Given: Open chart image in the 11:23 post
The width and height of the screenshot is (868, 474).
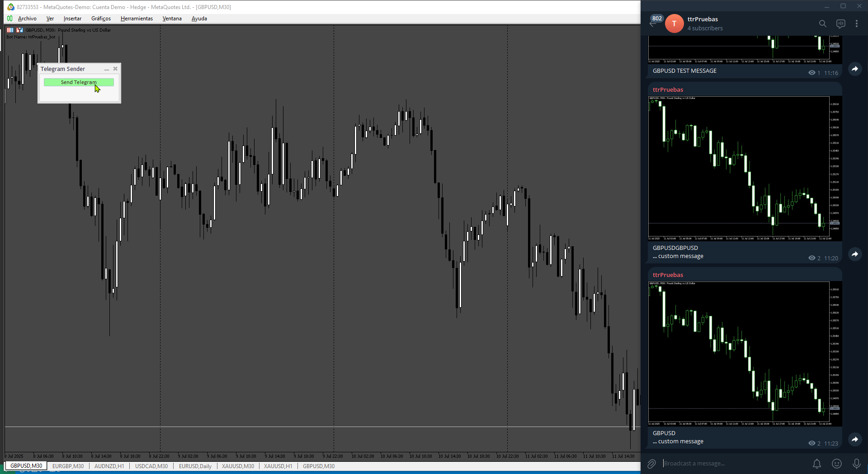Looking at the screenshot, I should [x=745, y=354].
